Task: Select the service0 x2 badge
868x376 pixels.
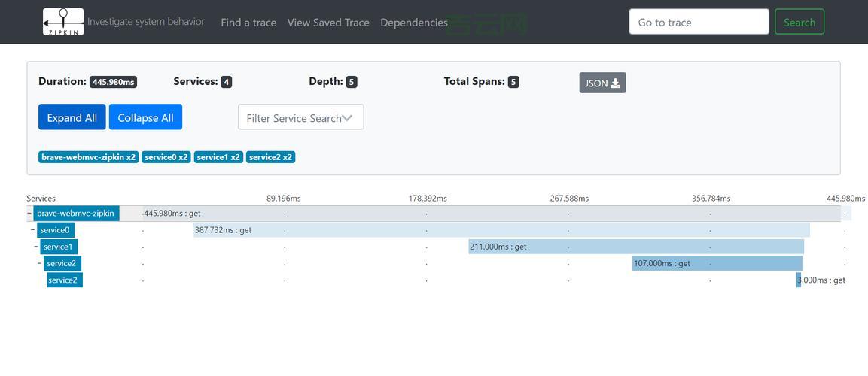Action: click(166, 157)
